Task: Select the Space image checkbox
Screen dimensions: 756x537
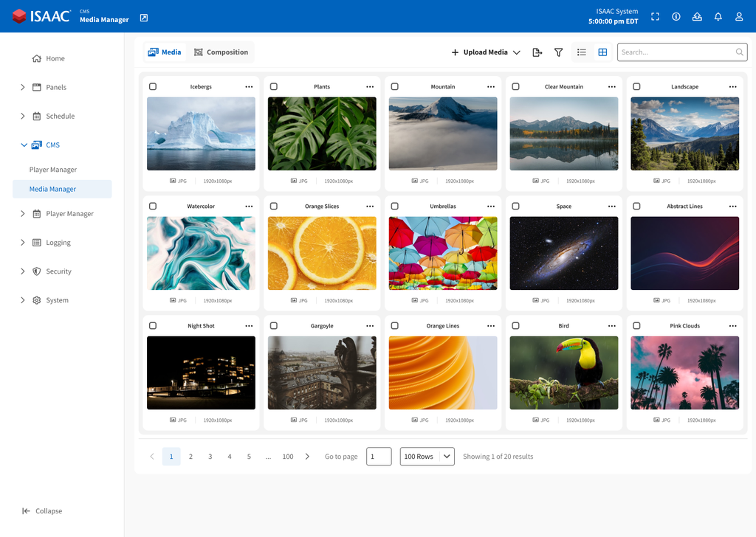Action: point(515,206)
